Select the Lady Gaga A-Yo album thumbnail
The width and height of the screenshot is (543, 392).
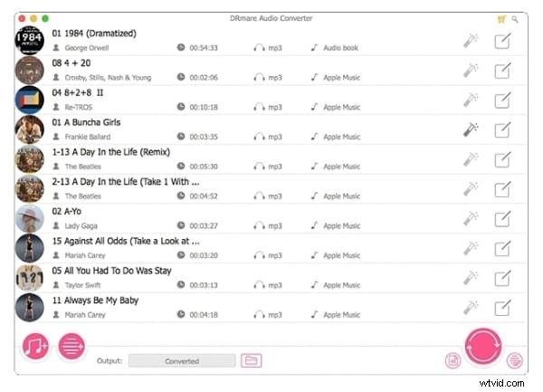coord(30,218)
